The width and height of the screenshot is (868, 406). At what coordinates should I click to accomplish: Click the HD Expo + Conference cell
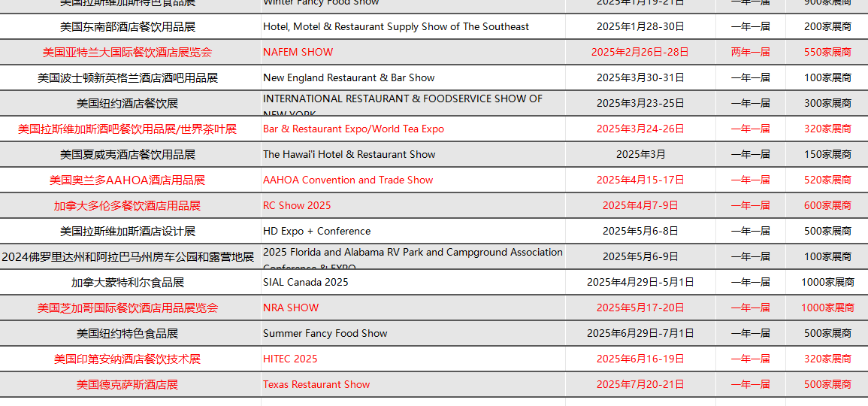tap(316, 231)
